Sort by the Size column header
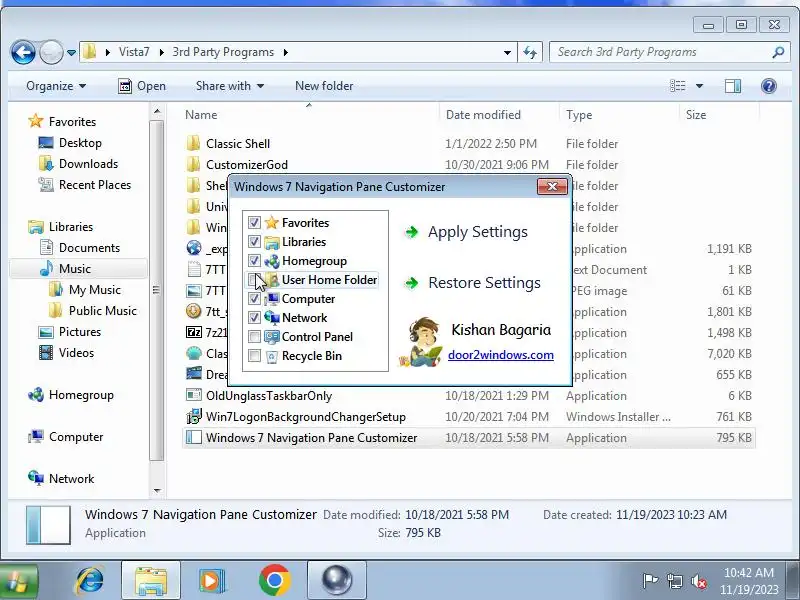 pos(719,115)
